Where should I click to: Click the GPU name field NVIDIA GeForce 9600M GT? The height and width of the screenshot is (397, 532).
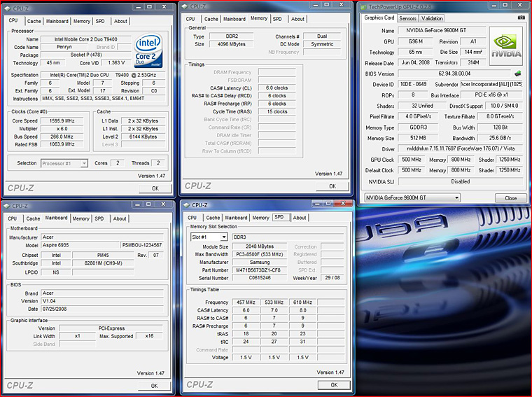(442, 30)
